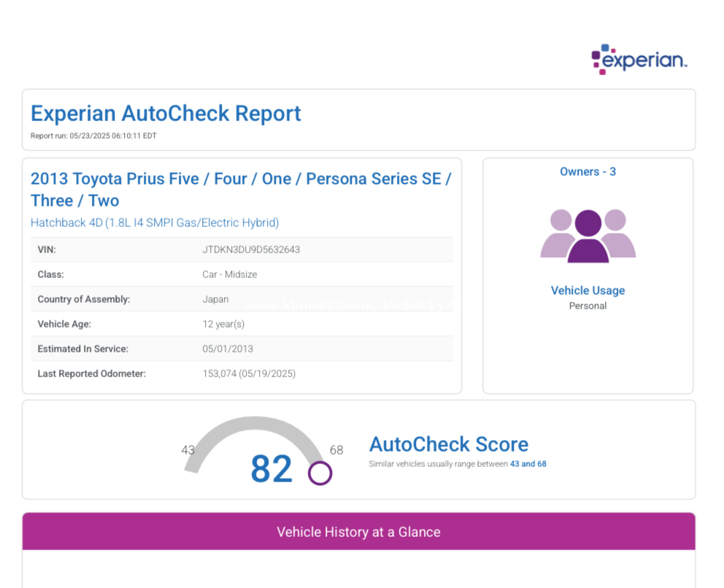Click the Country of Assembly value Japan
724x588 pixels.
(x=215, y=299)
